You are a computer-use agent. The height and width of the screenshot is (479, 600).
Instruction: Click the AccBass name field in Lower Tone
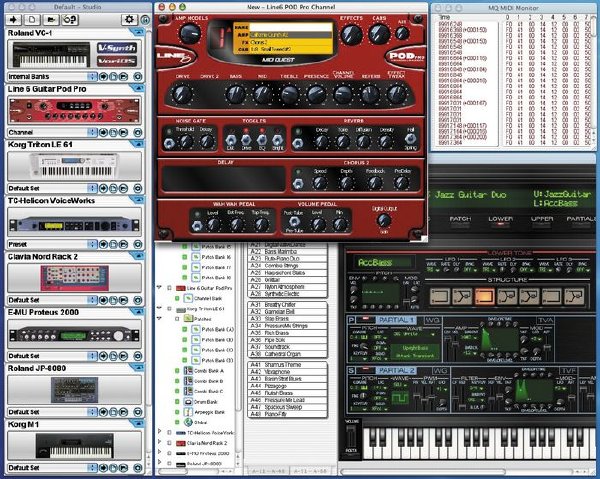pos(384,262)
